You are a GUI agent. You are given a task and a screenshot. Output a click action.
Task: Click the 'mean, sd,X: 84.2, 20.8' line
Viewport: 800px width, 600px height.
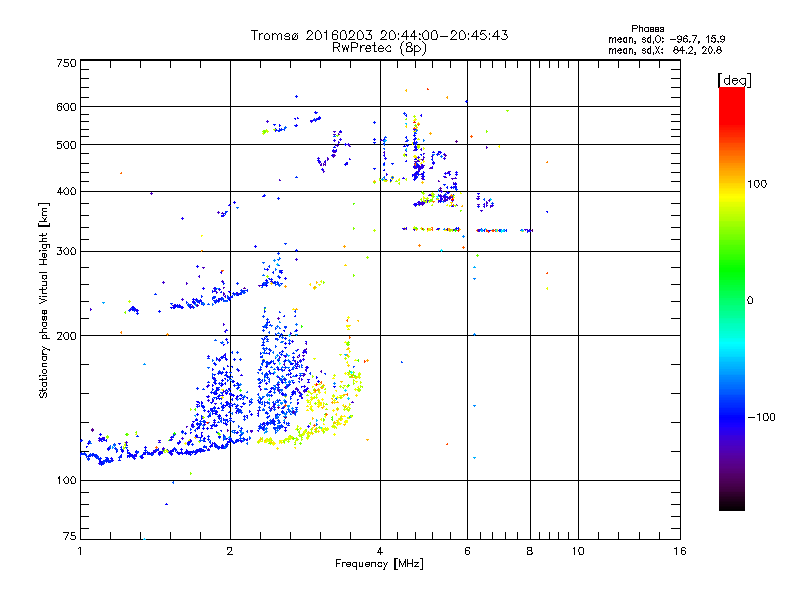coord(665,50)
